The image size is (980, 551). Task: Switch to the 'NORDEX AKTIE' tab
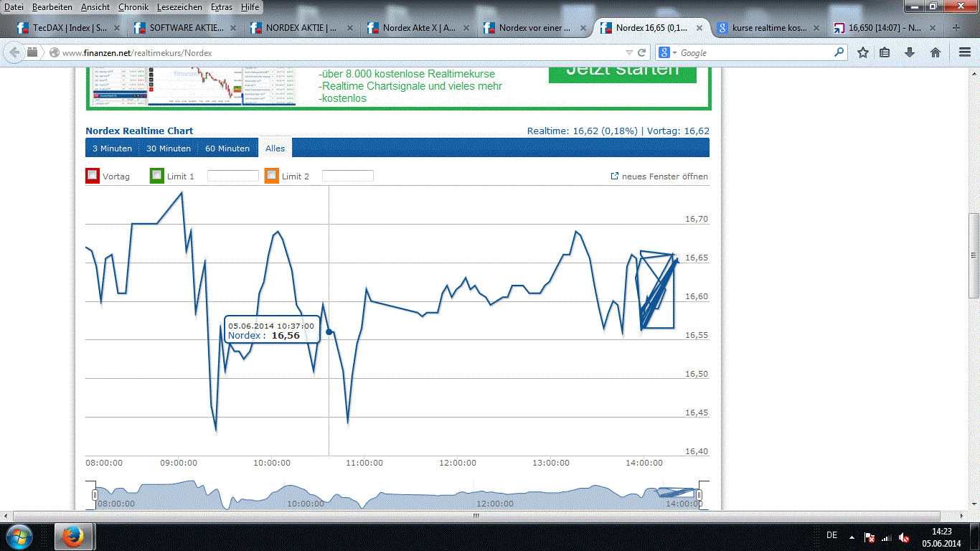pyautogui.click(x=301, y=28)
